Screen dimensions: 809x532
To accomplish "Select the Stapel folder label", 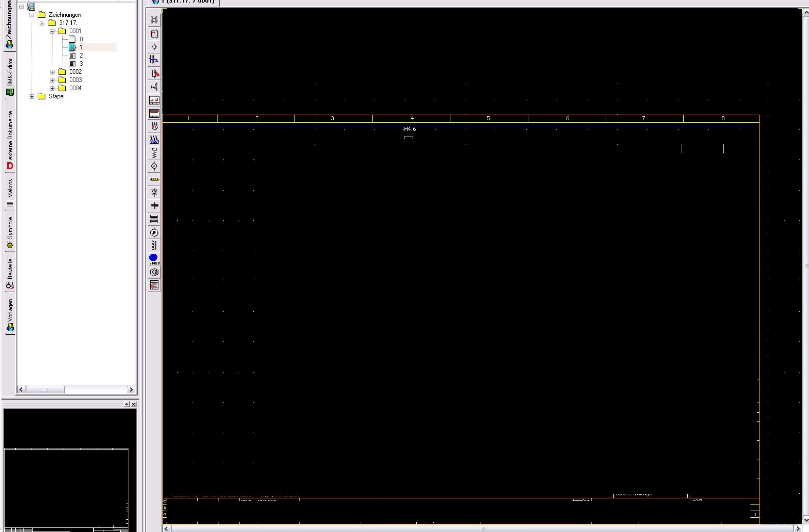I will [57, 96].
